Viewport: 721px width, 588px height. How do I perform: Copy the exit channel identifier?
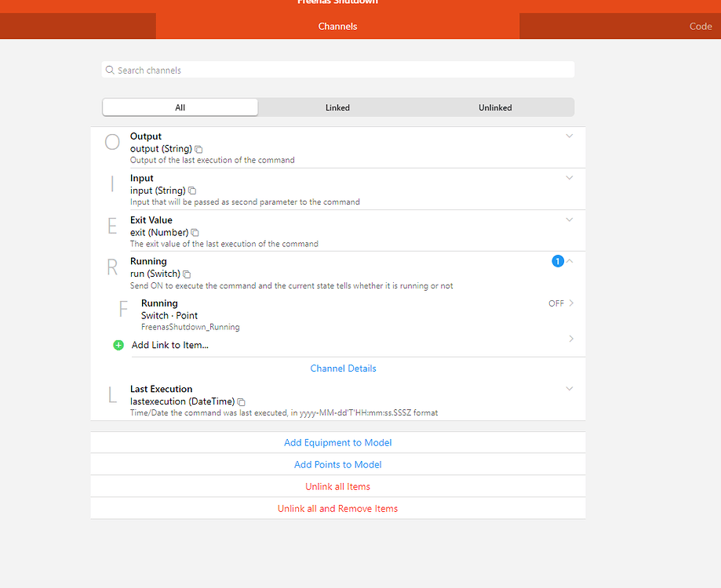(x=194, y=232)
